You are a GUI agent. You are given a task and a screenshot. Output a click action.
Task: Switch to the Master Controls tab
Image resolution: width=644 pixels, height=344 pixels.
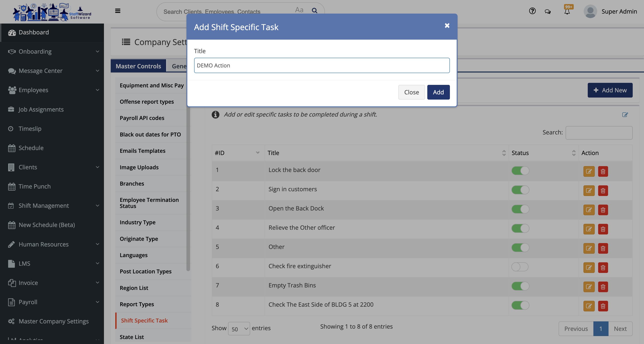pyautogui.click(x=138, y=66)
